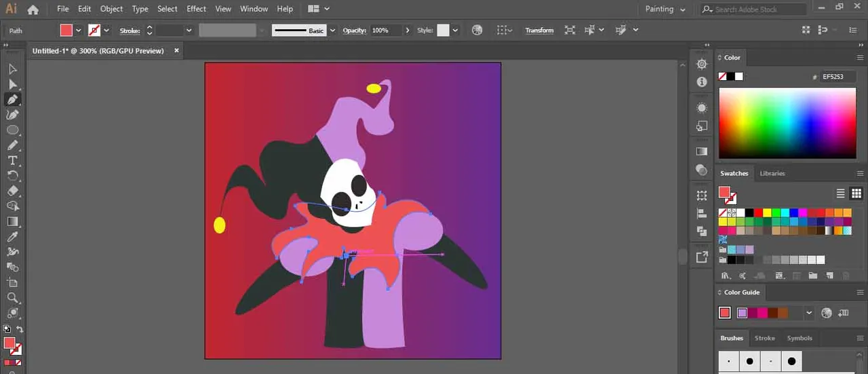
Task: Switch to the Stroke tab
Action: (x=764, y=338)
